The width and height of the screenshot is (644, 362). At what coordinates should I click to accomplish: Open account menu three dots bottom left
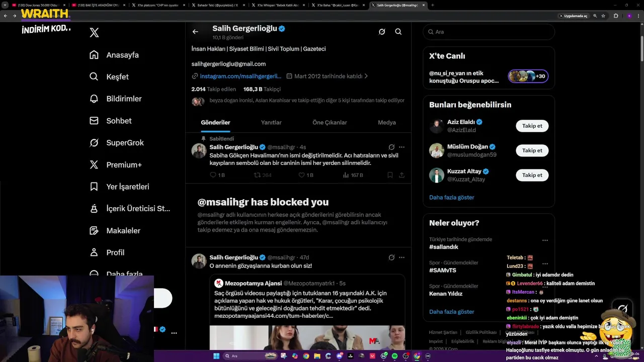tap(174, 333)
